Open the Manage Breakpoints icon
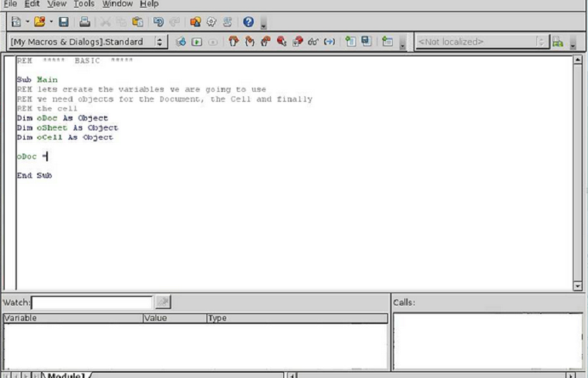The height and width of the screenshot is (378, 588). click(x=298, y=41)
